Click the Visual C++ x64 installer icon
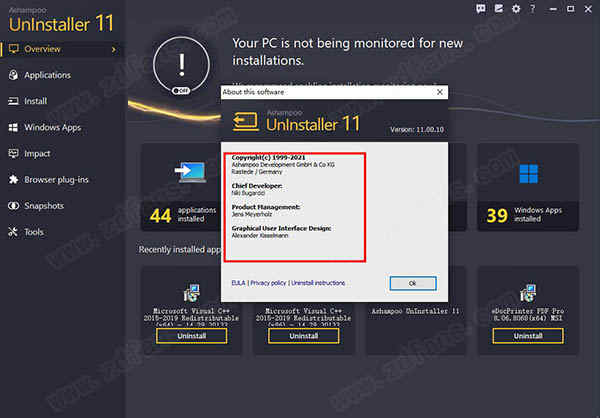This screenshot has height=418, width=600. 191,293
